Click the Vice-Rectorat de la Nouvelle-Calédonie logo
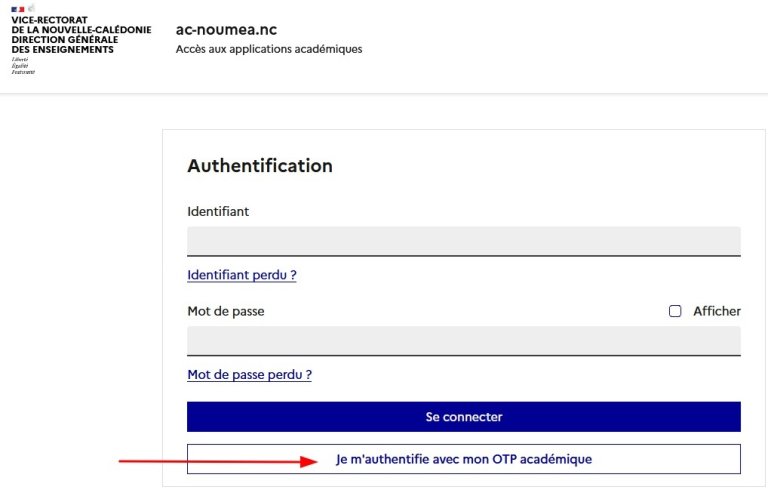 pos(81,40)
